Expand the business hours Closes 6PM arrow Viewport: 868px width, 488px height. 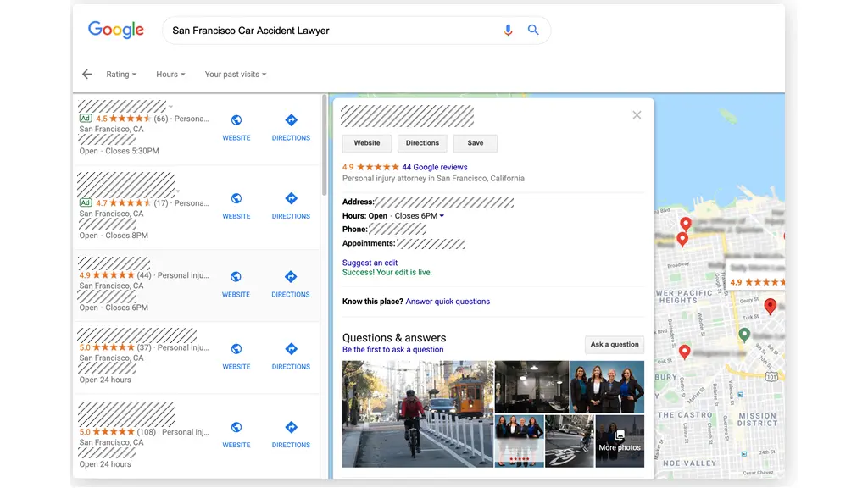click(442, 216)
